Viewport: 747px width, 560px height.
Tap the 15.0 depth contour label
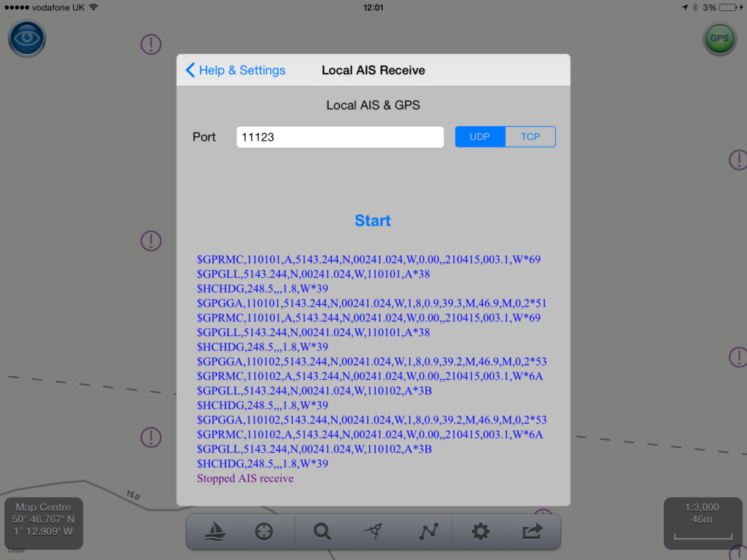[x=133, y=495]
